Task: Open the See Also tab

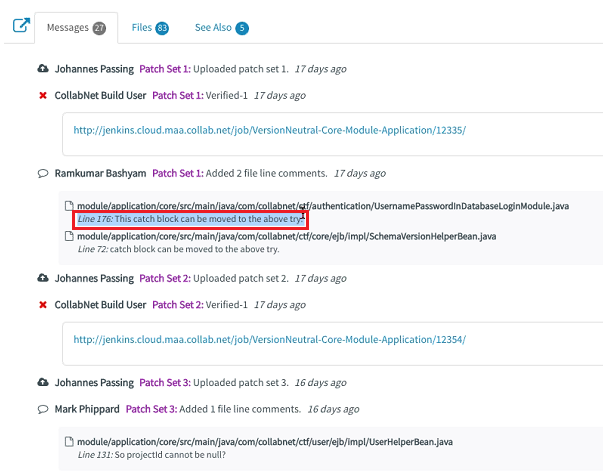Action: point(222,28)
